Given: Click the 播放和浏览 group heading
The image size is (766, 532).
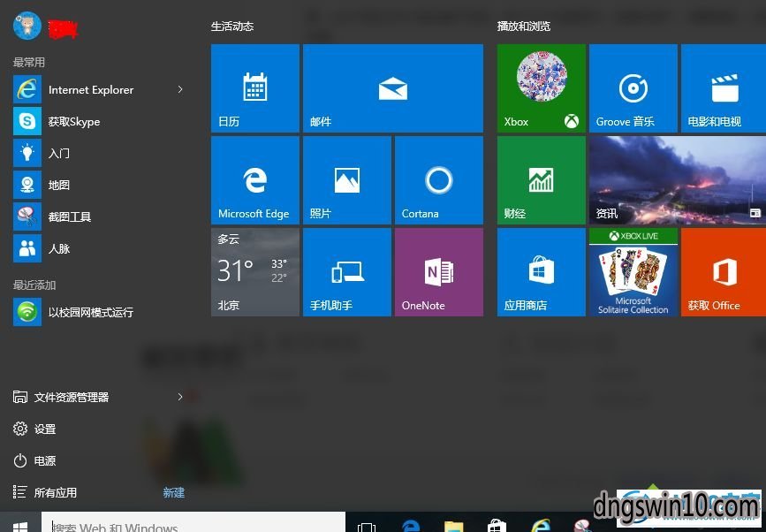Looking at the screenshot, I should [x=524, y=26].
